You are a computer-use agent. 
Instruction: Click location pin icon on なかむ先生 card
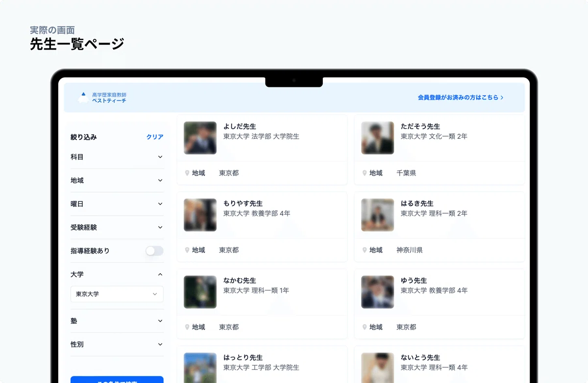187,327
